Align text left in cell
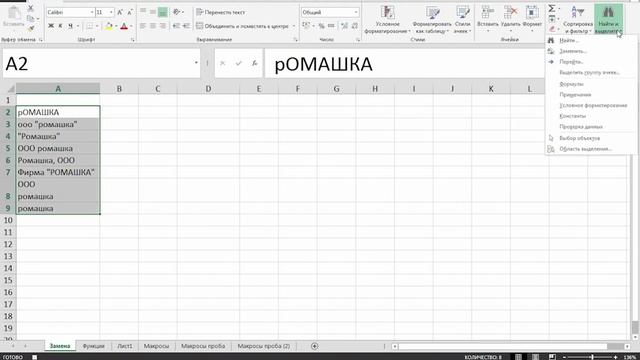640x360 pixels. tap(143, 26)
